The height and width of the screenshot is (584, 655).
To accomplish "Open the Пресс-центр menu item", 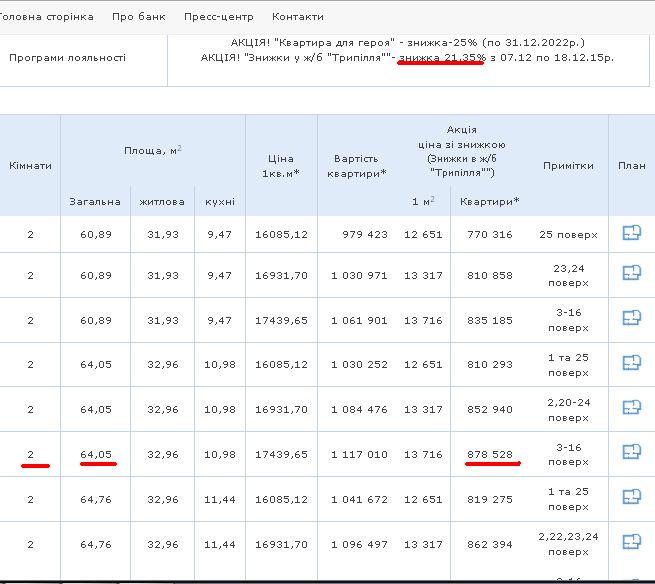I will [218, 17].
